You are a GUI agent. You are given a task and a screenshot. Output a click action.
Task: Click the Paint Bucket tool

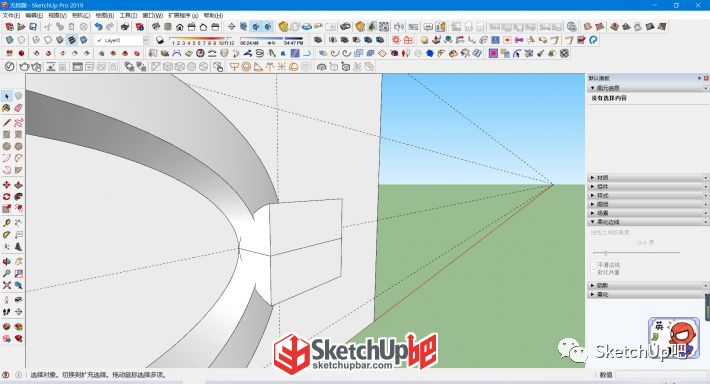tap(6, 108)
